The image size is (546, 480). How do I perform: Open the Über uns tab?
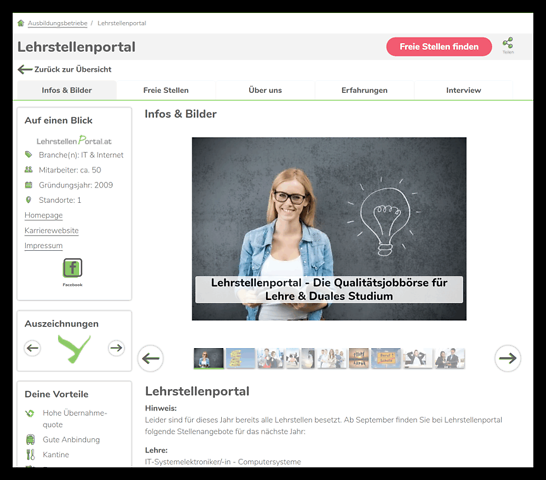point(265,90)
